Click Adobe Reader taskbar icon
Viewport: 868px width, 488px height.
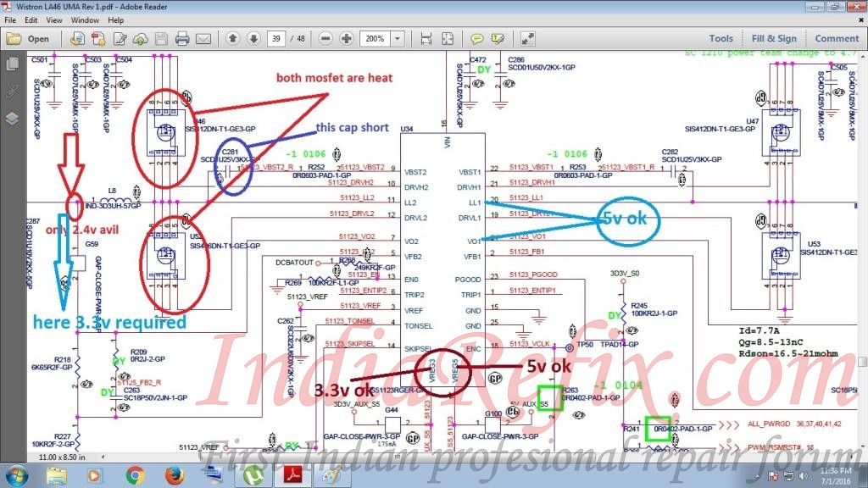click(x=292, y=475)
